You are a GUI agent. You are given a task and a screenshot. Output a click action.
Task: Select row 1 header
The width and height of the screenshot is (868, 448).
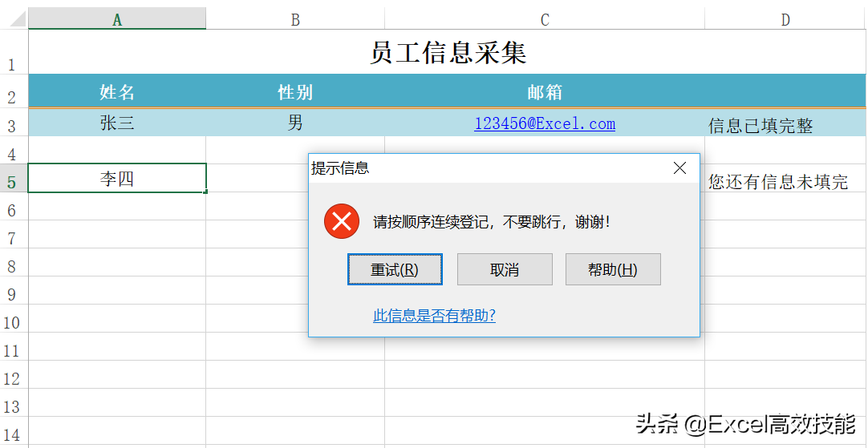click(14, 51)
